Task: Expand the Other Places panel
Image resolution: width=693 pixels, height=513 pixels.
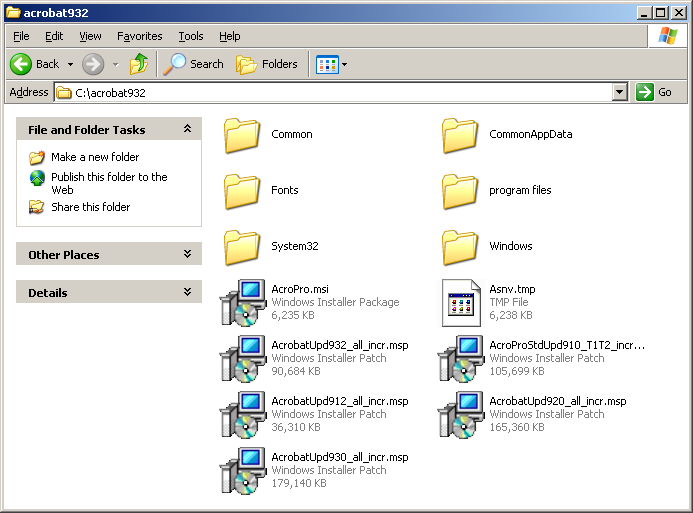Action: pyautogui.click(x=187, y=255)
